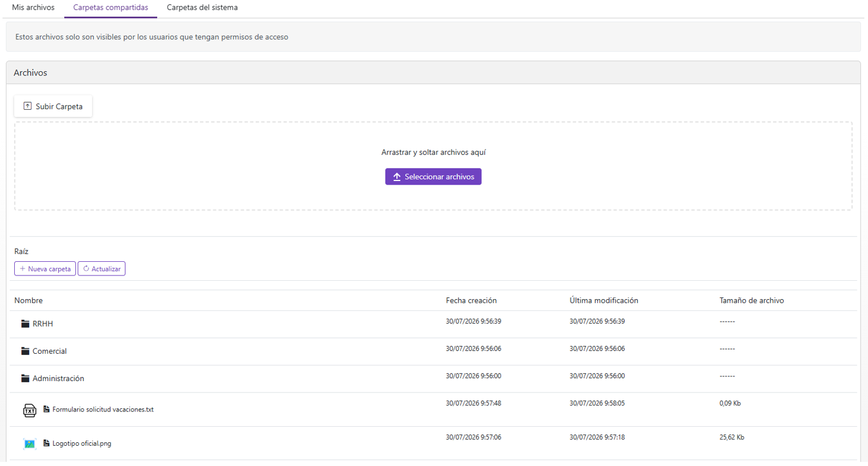This screenshot has height=466, width=868.
Task: Open the Logotipo oficial.png file
Action: [82, 443]
